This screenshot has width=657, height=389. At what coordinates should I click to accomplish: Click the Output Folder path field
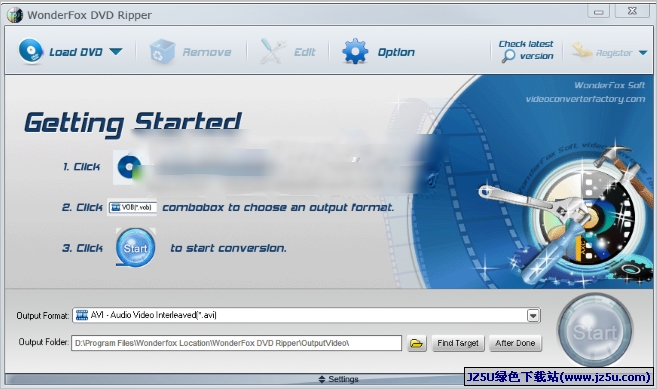(x=236, y=343)
